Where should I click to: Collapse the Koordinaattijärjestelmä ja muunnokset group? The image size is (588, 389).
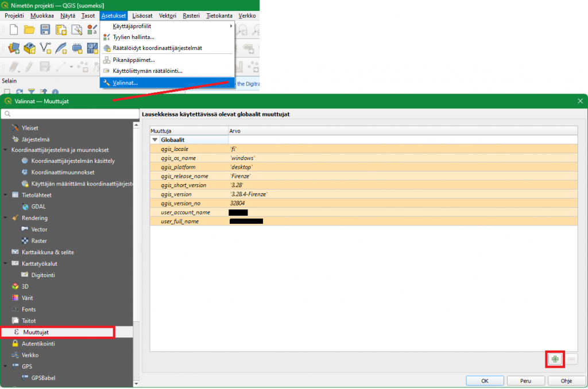coord(5,150)
